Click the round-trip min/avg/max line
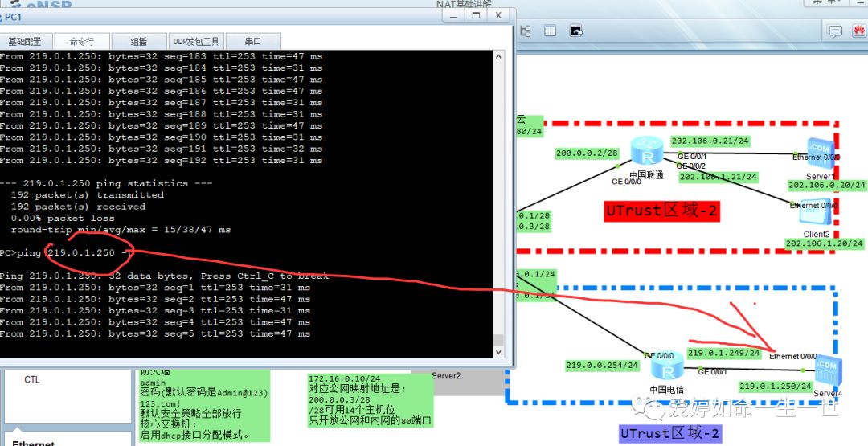 click(x=121, y=230)
